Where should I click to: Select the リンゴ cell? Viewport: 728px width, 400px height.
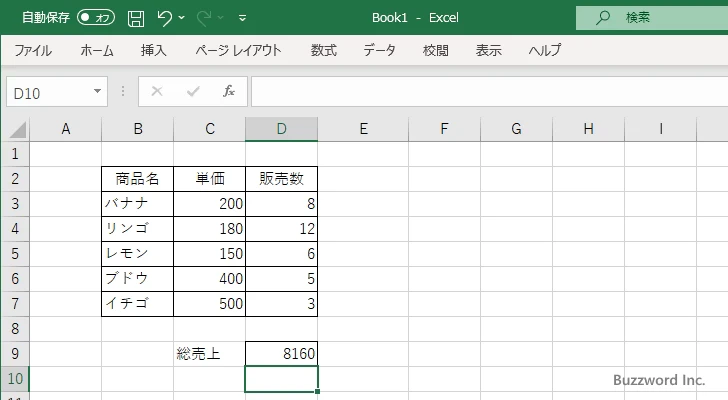(137, 229)
